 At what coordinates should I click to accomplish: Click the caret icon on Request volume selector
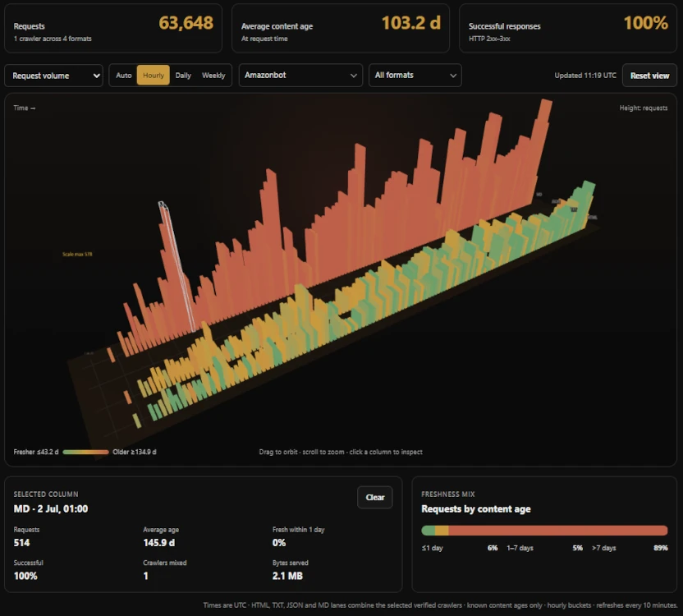point(96,76)
